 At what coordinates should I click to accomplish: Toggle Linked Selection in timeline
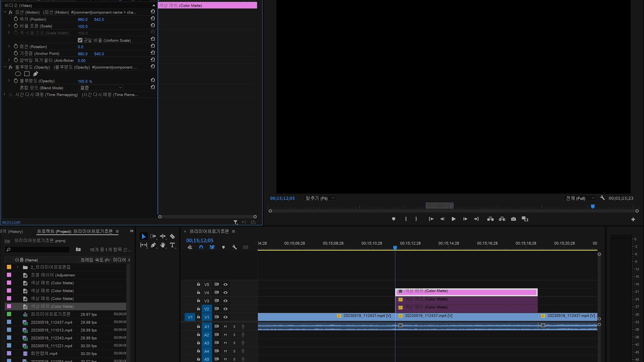[212, 247]
